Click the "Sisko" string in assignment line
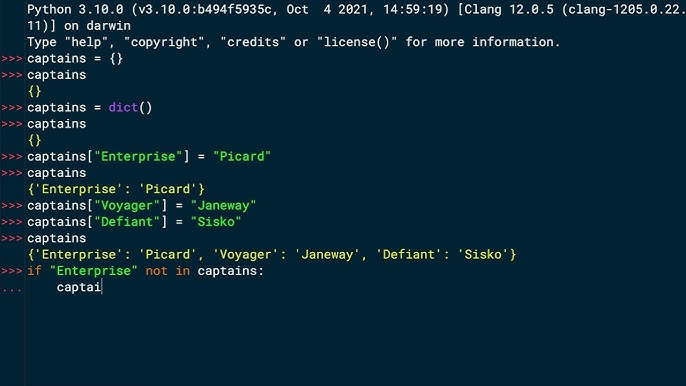This screenshot has height=386, width=686. coord(216,221)
